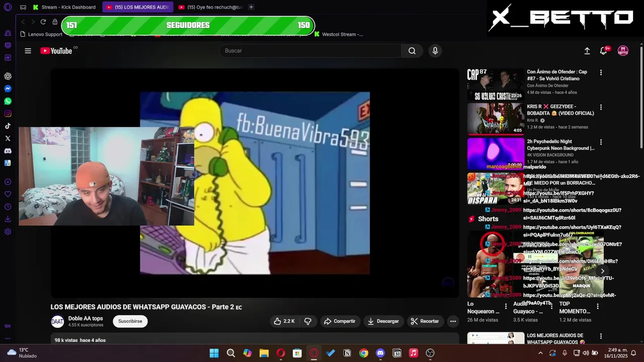The image size is (644, 362).
Task: Open Westcol Stream bookmark
Action: coord(339,34)
